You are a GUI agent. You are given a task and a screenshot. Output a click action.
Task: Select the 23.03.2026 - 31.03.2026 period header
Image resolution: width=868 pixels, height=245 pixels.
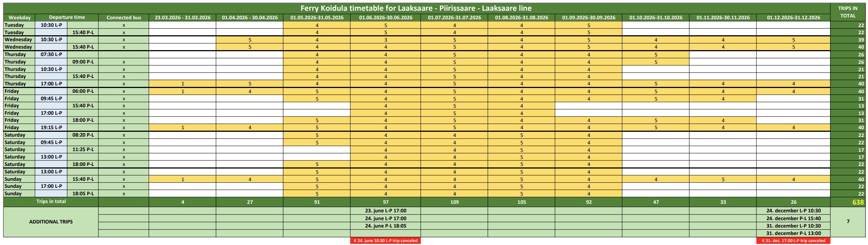[183, 17]
